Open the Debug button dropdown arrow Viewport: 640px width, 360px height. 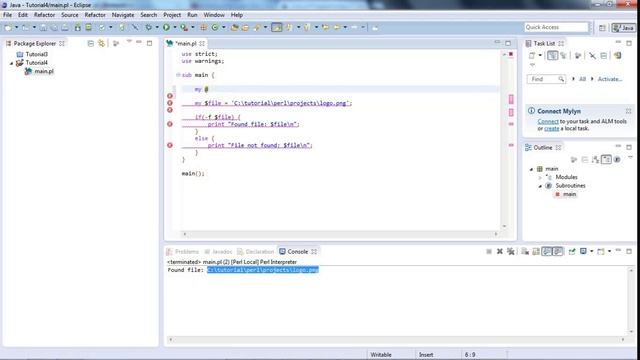click(157, 27)
